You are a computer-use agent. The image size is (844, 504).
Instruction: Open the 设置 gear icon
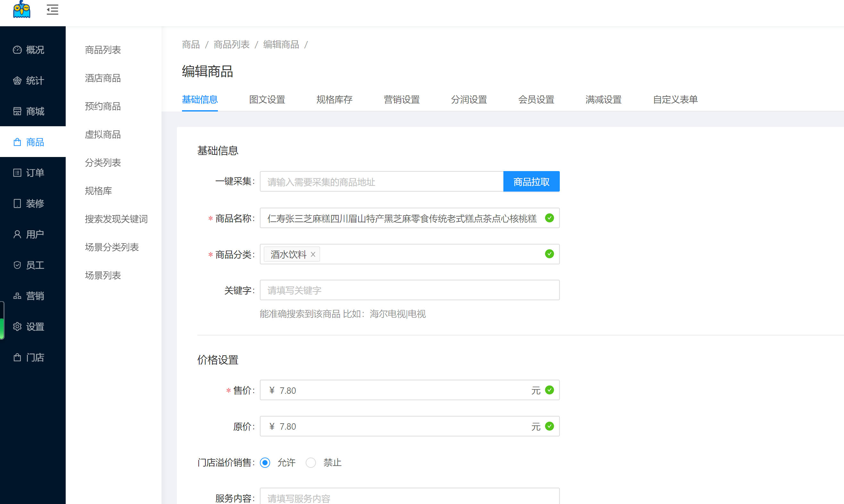(17, 327)
